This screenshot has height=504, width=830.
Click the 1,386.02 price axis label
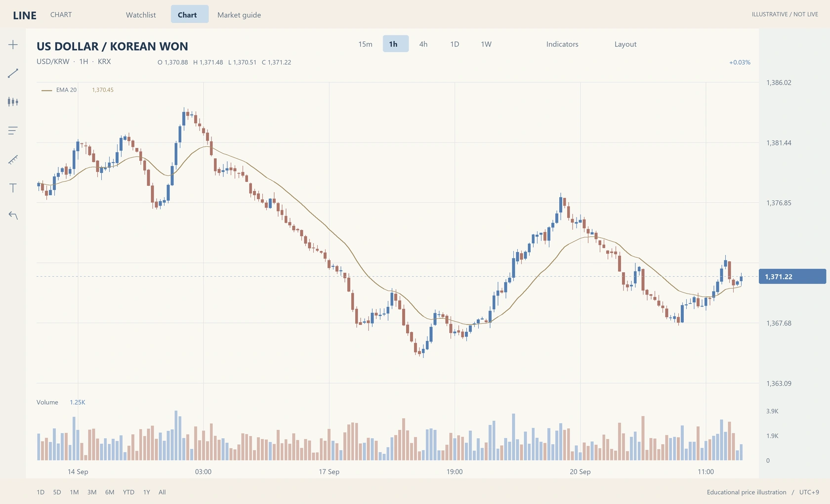click(779, 83)
